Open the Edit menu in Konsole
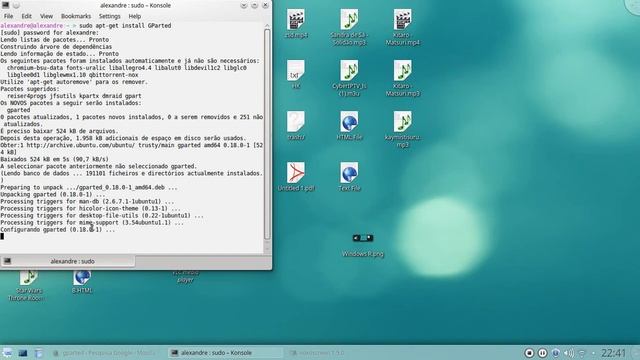The height and width of the screenshot is (360, 640). tap(27, 16)
